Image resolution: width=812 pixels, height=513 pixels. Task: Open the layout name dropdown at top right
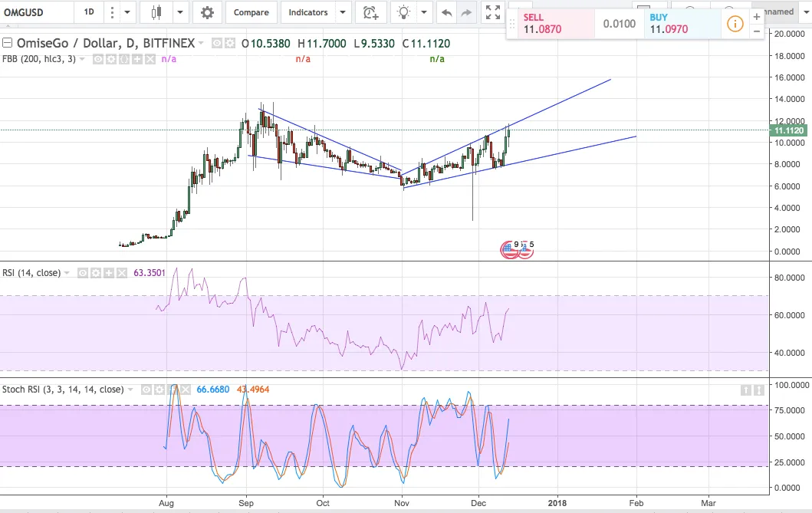[805, 12]
